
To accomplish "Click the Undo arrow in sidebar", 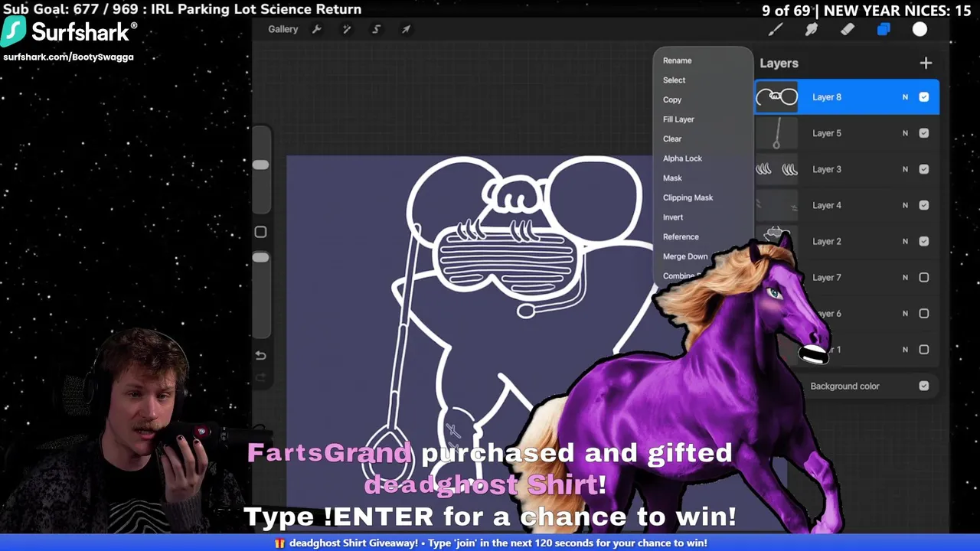I will coord(260,356).
